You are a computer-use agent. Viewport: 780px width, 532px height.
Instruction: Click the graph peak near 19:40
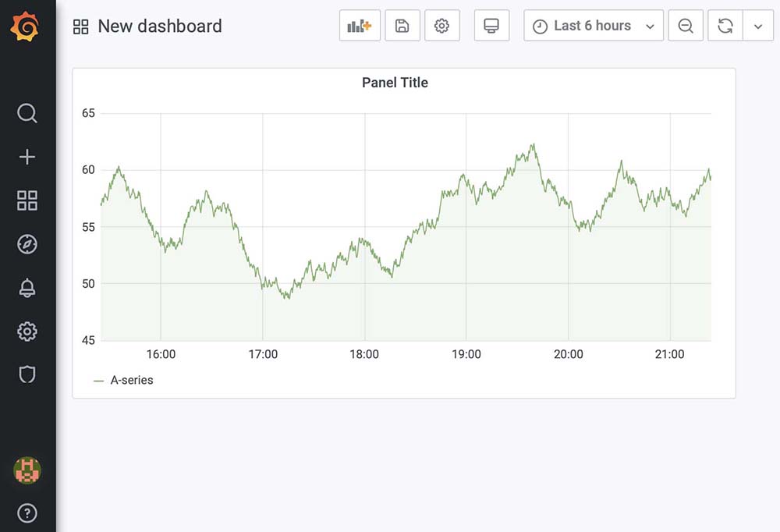pos(533,145)
